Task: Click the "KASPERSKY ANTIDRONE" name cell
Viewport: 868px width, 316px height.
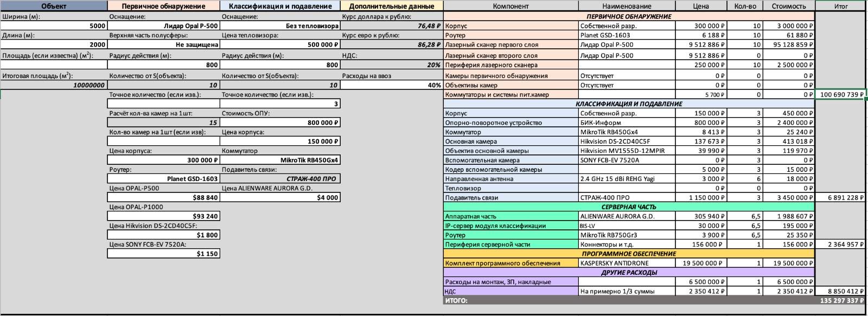Action: coord(627,263)
